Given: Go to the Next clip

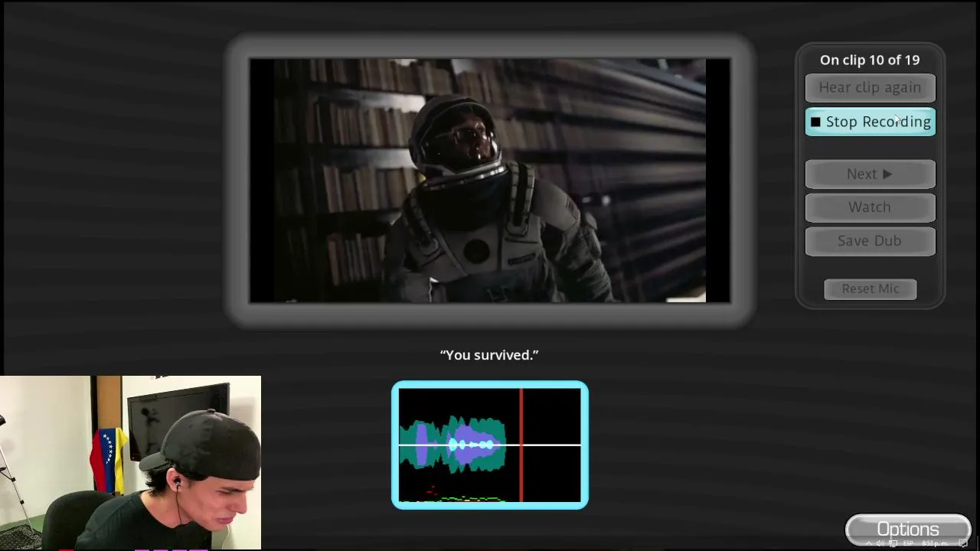Looking at the screenshot, I should [x=870, y=174].
